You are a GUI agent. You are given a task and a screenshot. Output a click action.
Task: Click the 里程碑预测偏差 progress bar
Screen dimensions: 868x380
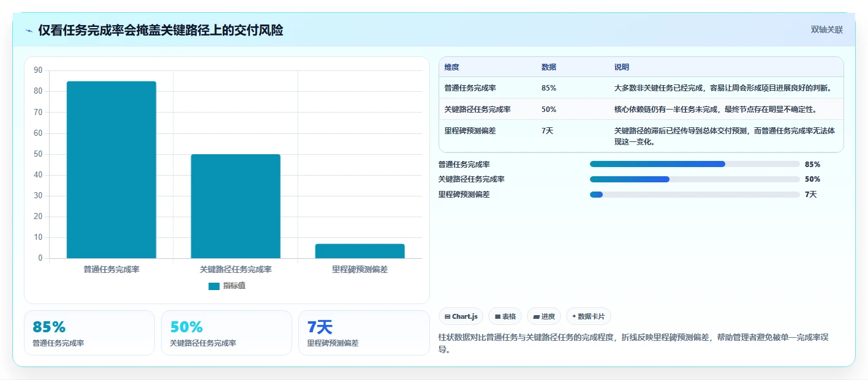point(695,195)
